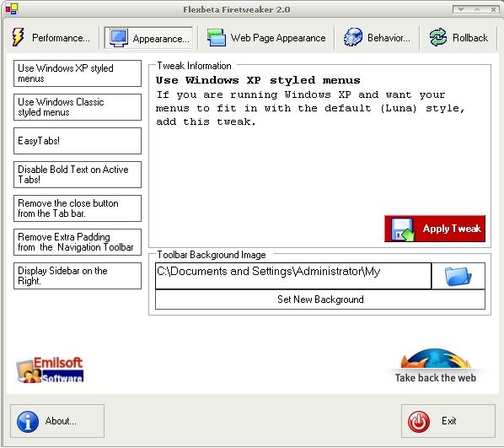
Task: Open the Rollback tab
Action: (458, 38)
